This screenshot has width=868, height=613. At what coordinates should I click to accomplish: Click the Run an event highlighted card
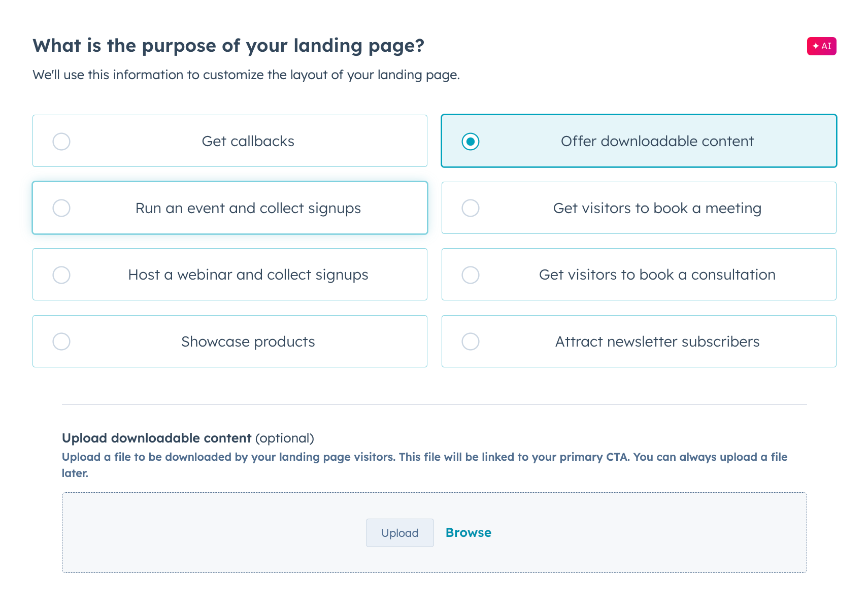point(229,208)
